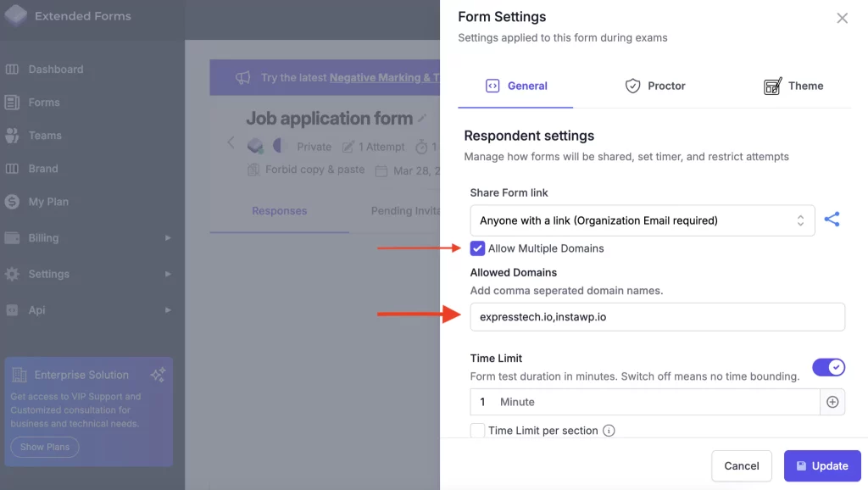This screenshot has height=490, width=868.
Task: Click the share icon beside link dropdown
Action: [832, 220]
